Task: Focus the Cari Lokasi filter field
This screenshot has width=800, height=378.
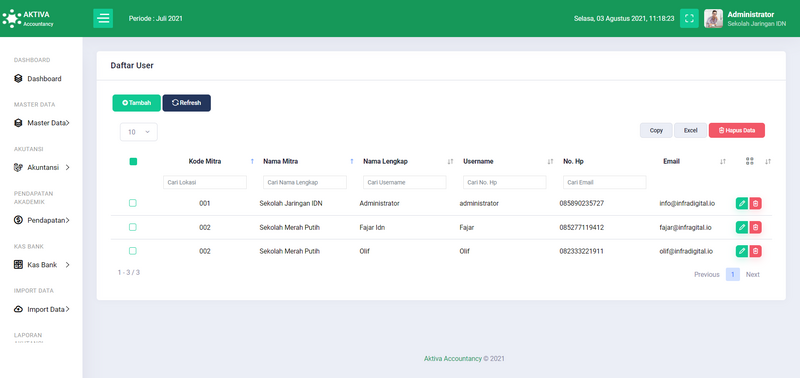Action: point(205,183)
